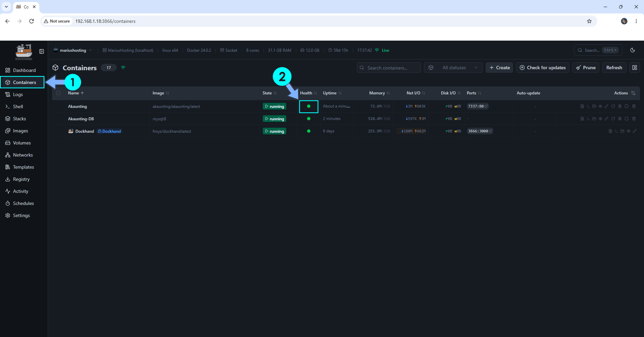
Task: Browse files of the Dockhand container
Action: 622,131
